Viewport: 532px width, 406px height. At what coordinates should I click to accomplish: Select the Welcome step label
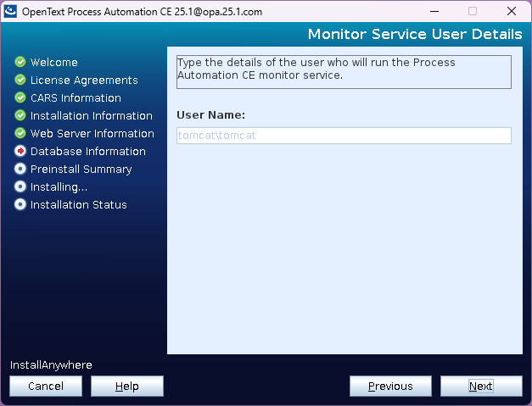click(x=54, y=63)
